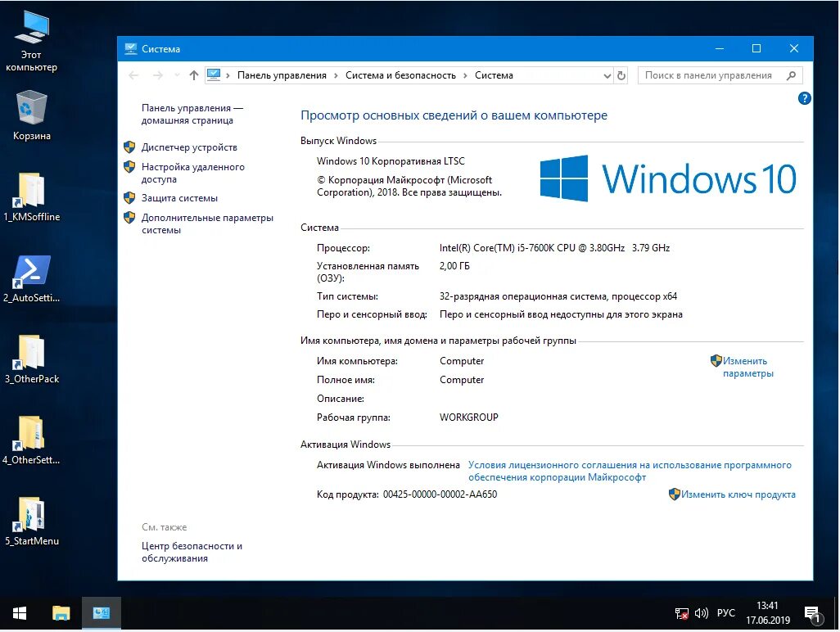Expand the address bar dropdown arrow
This screenshot has height=632, width=840.
click(607, 74)
